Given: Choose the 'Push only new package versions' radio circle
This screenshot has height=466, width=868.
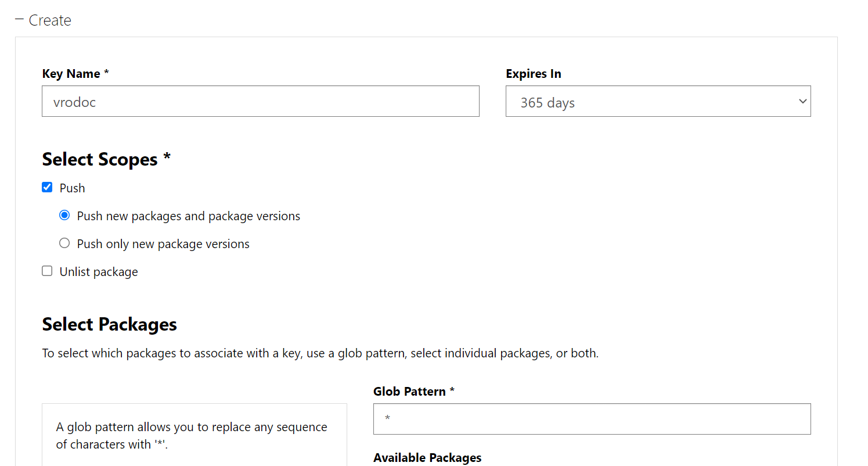Looking at the screenshot, I should (x=64, y=243).
